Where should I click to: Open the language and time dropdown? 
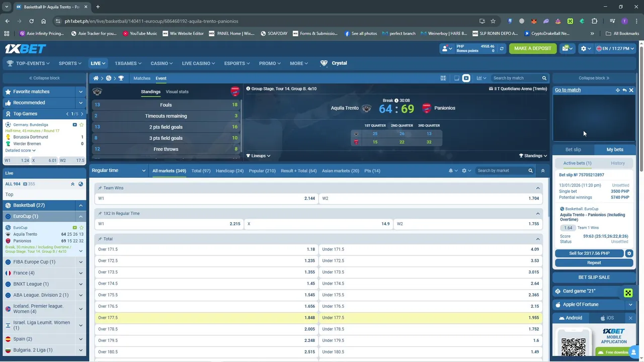click(x=615, y=48)
